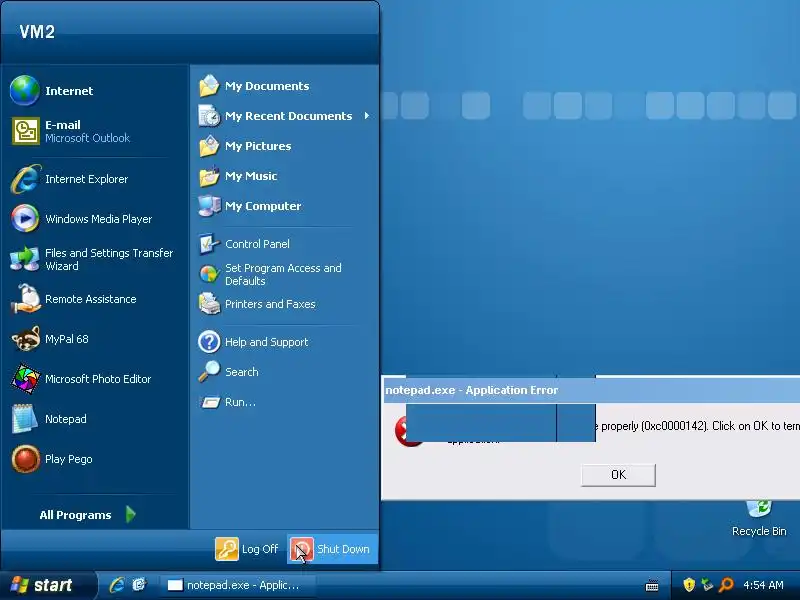Launch MyPal 68 raccoon icon

26,339
